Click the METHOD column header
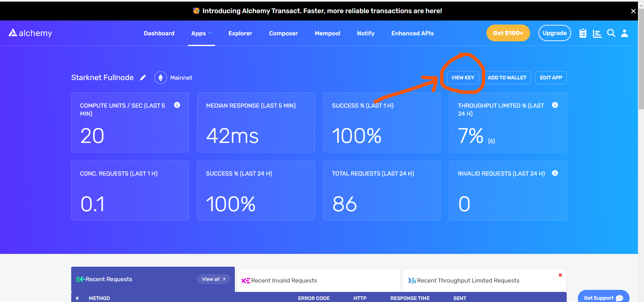 (99, 298)
